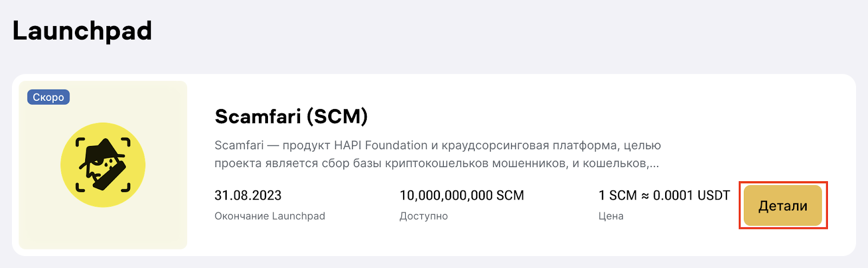Click the Scamfari project description text

point(438,154)
